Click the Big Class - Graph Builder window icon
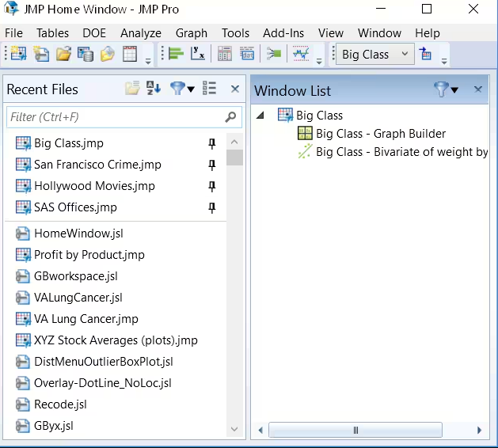The height and width of the screenshot is (448, 498). 305,133
